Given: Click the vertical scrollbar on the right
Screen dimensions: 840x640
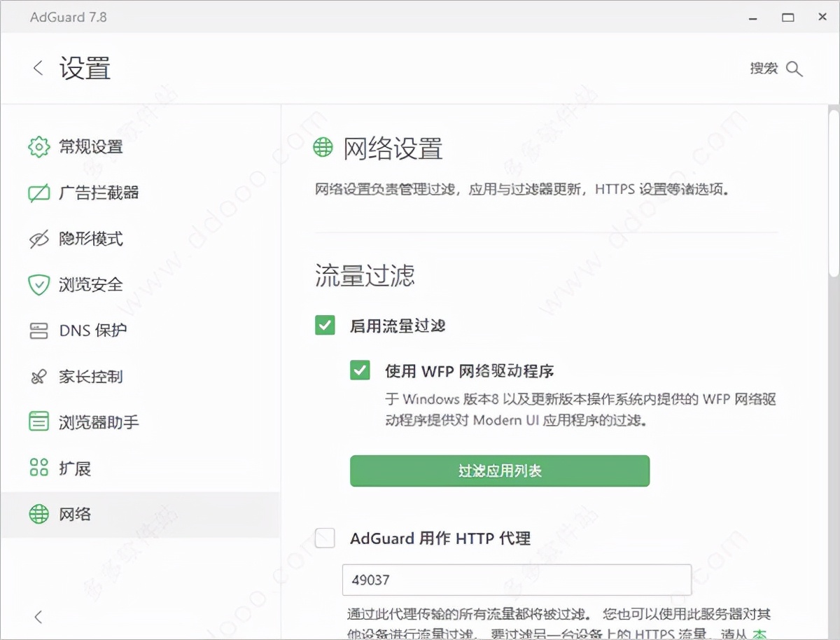Looking at the screenshot, I should point(833,193).
